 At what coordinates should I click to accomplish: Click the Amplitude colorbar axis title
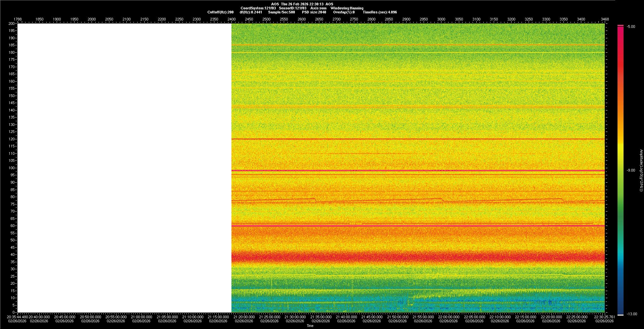point(641,170)
